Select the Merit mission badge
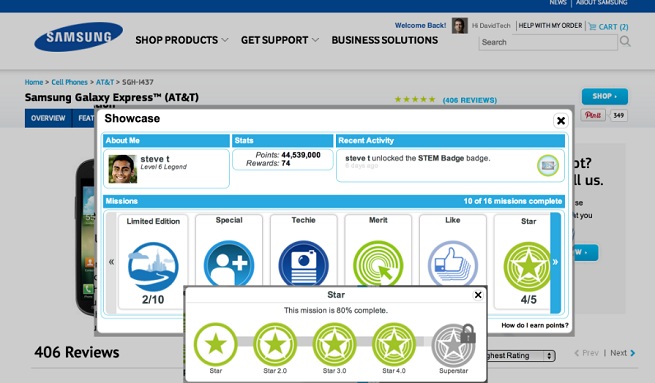The height and width of the screenshot is (383, 655). click(378, 264)
